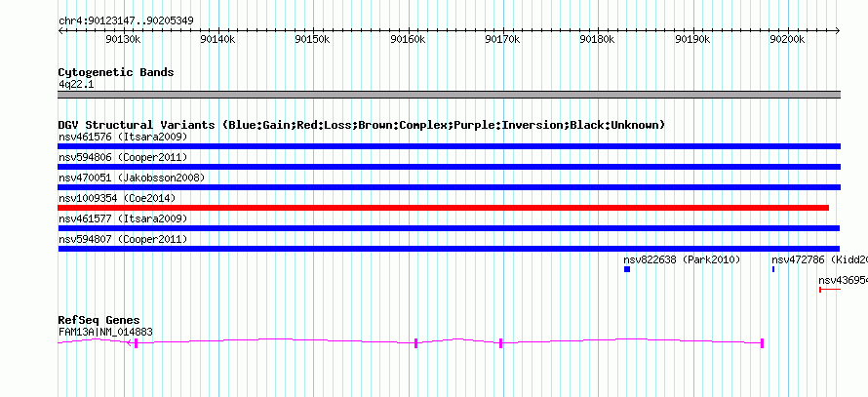Image resolution: width=868 pixels, height=397 pixels.
Task: Click the blue gain bar for nsv470051
Action: pyautogui.click(x=449, y=187)
